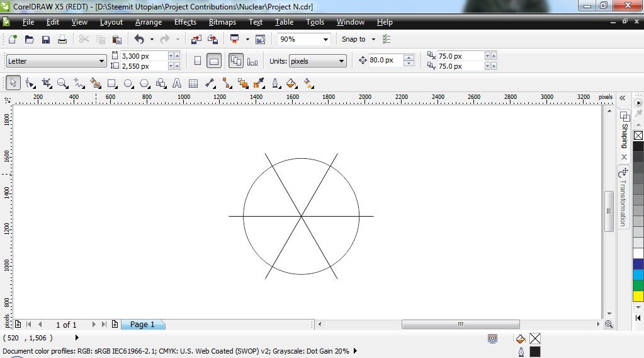Save the document with the floppy icon
The image size is (644, 358).
[45, 39]
